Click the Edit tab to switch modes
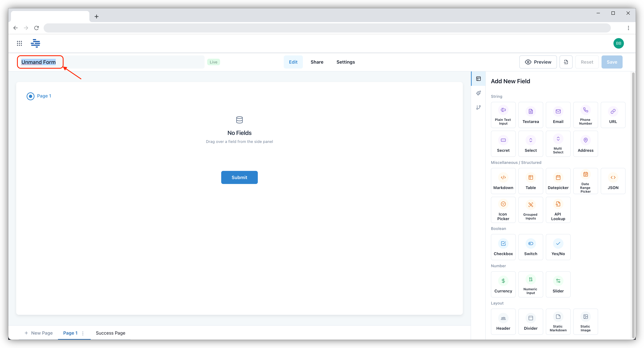The image size is (644, 348). tap(293, 62)
